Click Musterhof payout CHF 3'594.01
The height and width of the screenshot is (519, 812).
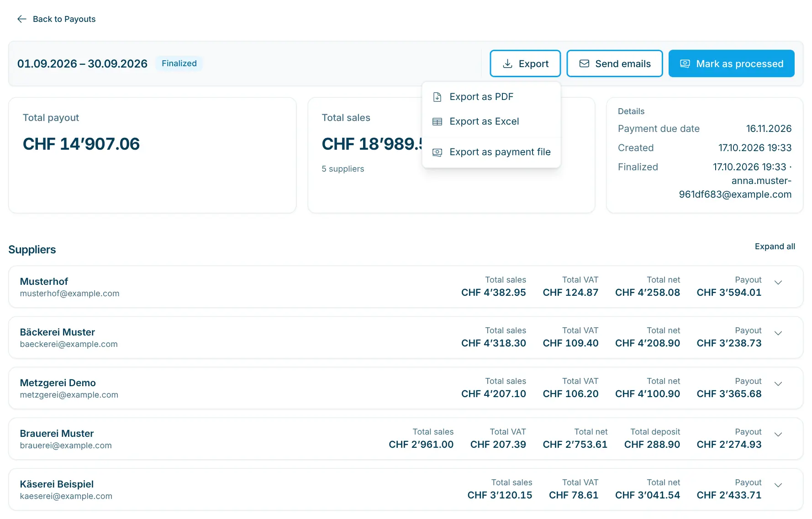pyautogui.click(x=729, y=293)
